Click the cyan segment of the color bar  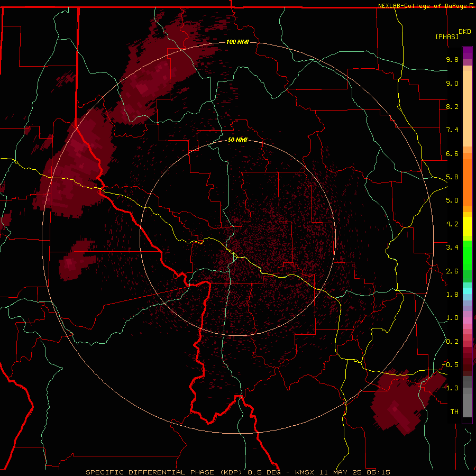pos(467,290)
